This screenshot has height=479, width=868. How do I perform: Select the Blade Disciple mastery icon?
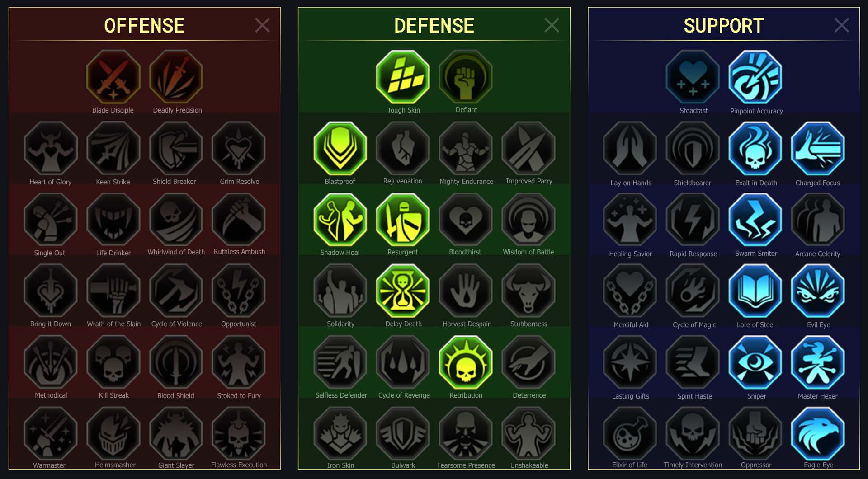[113, 77]
